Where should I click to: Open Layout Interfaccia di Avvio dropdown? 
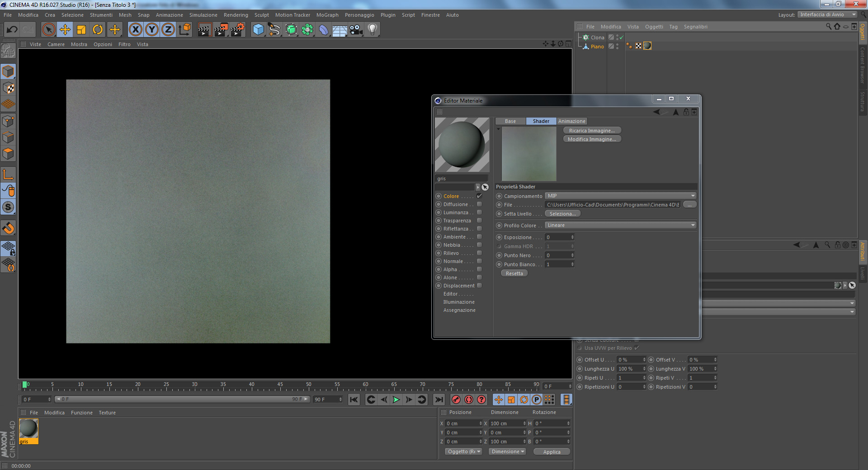pos(828,15)
